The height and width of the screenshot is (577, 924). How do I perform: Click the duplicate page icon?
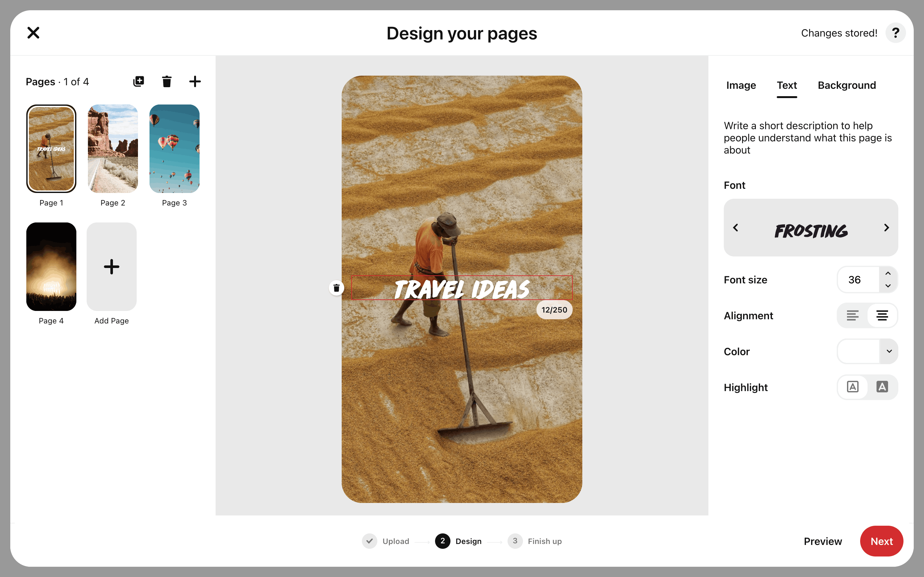pos(139,81)
